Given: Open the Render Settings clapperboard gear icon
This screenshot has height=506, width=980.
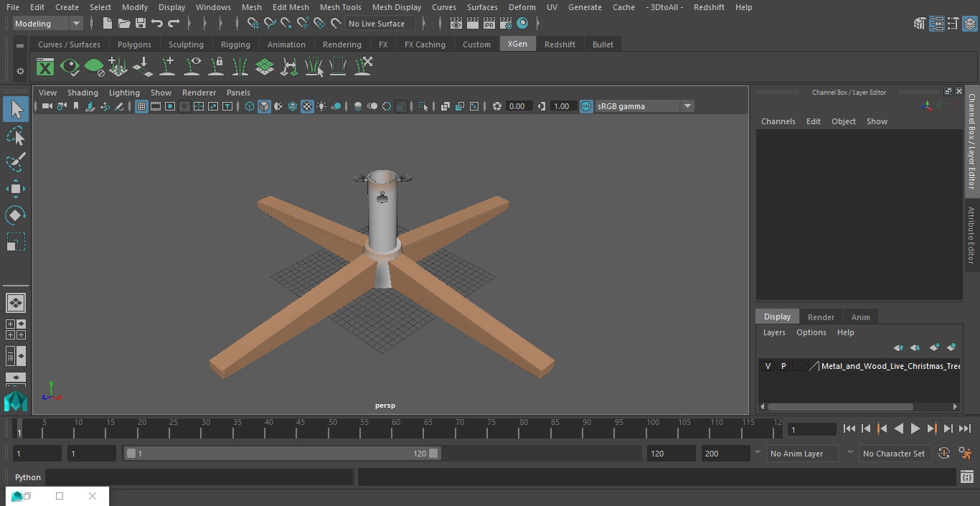Looking at the screenshot, I should click(506, 24).
